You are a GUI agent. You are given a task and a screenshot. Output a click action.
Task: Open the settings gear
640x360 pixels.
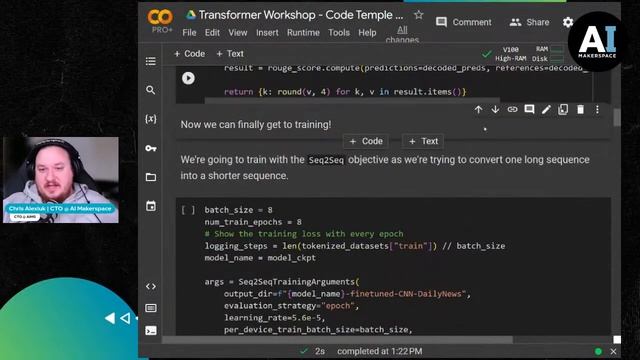(568, 22)
